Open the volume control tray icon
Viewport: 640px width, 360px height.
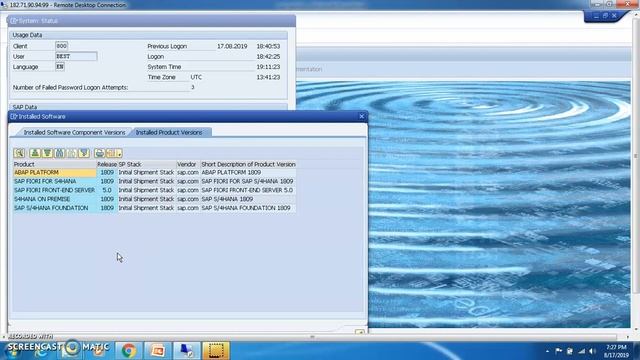pyautogui.click(x=593, y=351)
